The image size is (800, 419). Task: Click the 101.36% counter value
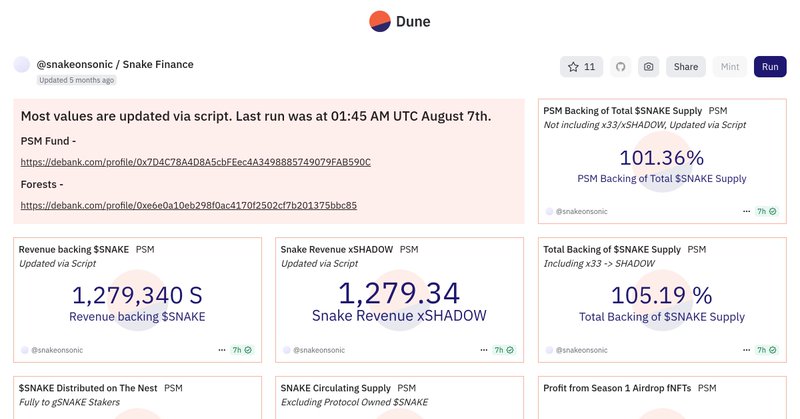[662, 158]
